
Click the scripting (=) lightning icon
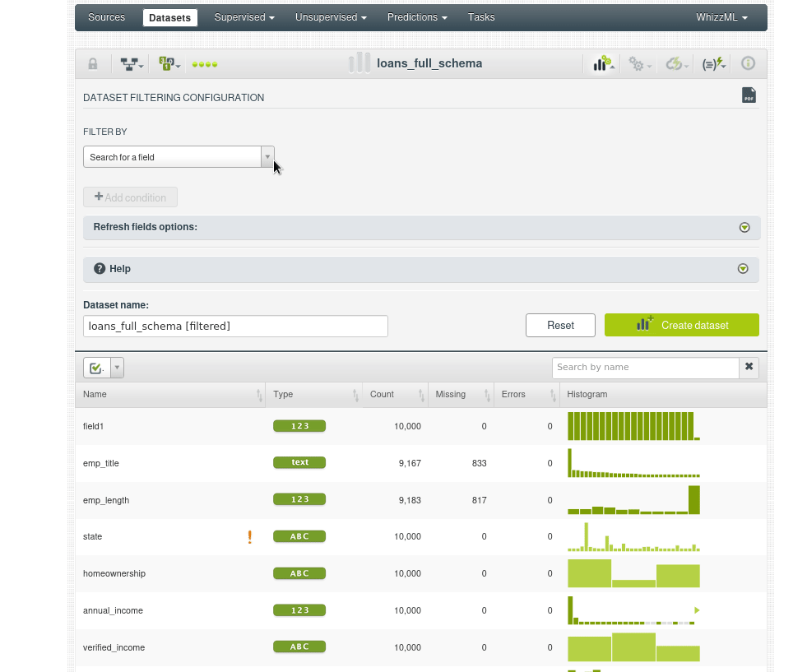(x=713, y=63)
